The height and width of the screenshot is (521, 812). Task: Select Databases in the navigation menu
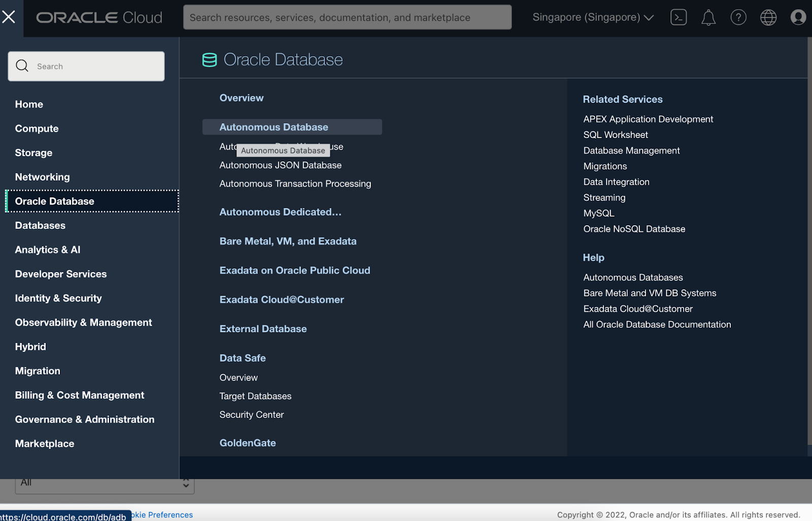coord(40,225)
